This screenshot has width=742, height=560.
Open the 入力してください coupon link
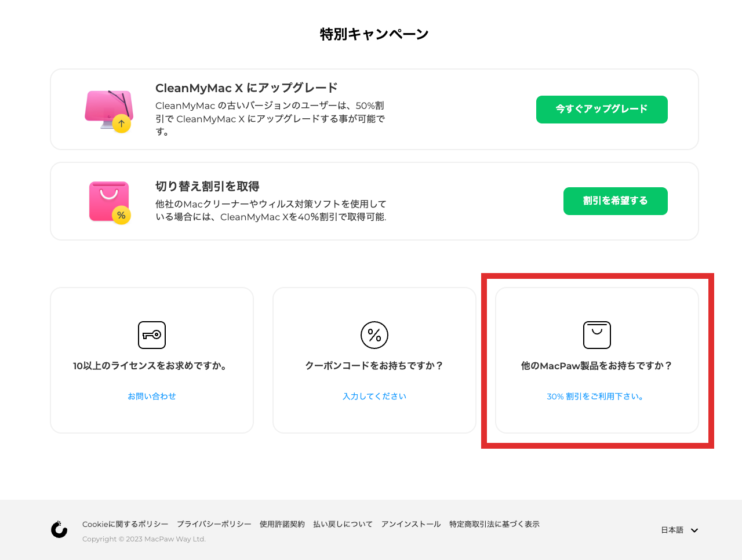pyautogui.click(x=374, y=397)
